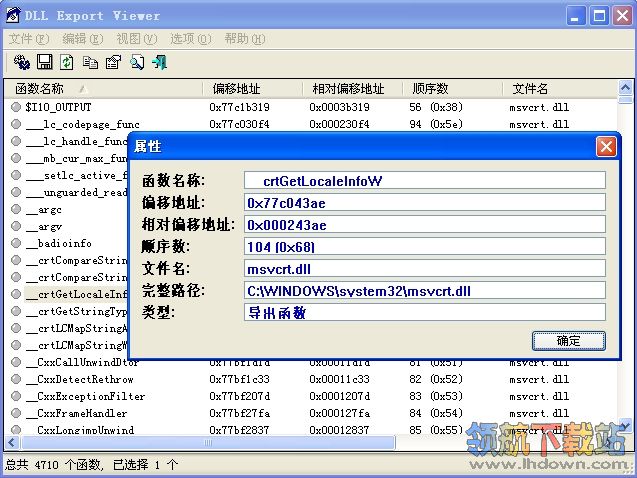Open the Properties toolbar icon
This screenshot has width=637, height=478.
[113, 62]
